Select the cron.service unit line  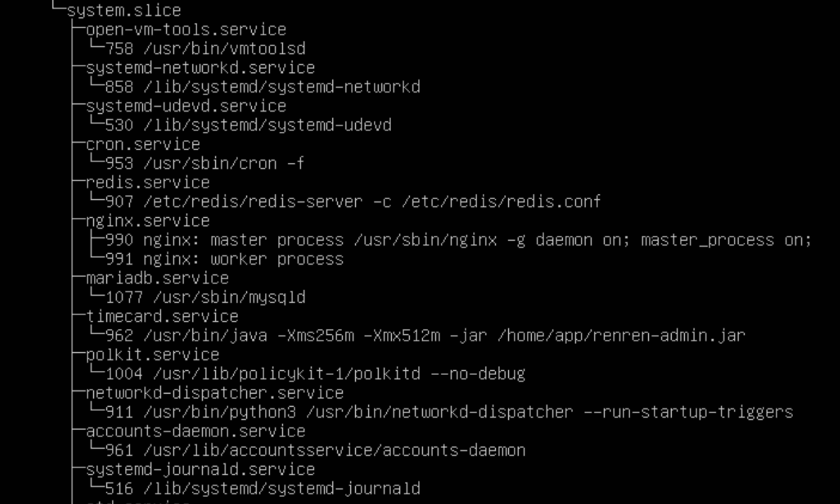click(x=143, y=145)
